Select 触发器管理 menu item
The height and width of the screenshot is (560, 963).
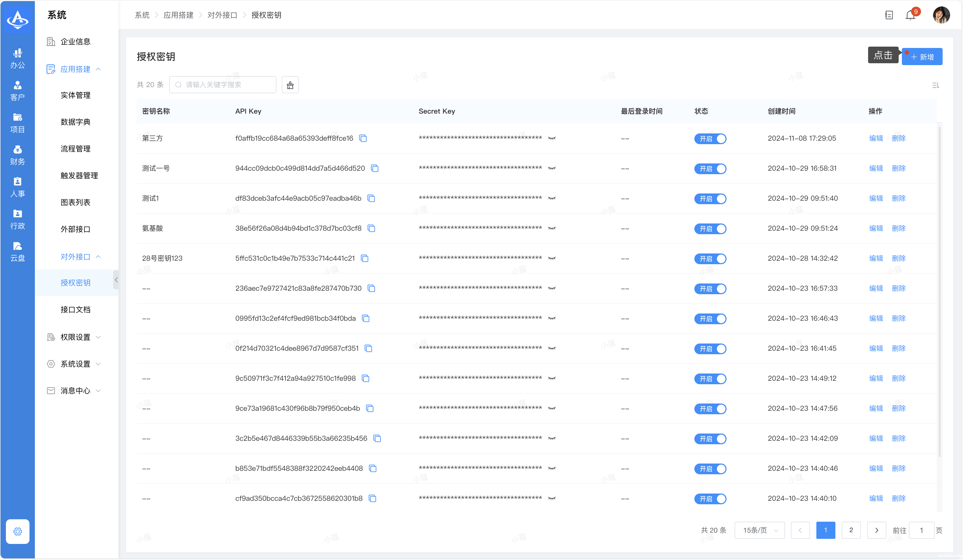point(79,175)
